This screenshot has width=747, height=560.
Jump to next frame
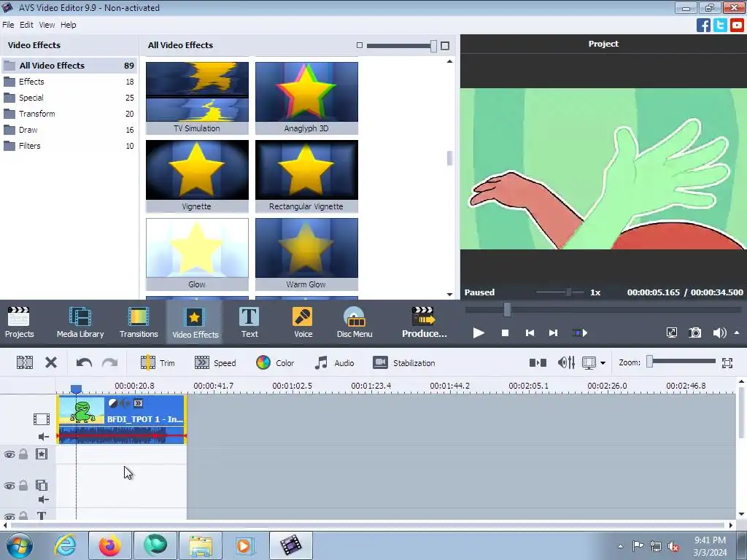pos(553,332)
